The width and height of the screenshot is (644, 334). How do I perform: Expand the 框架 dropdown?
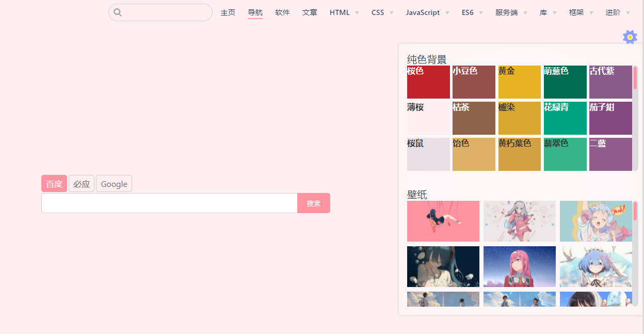(x=581, y=12)
